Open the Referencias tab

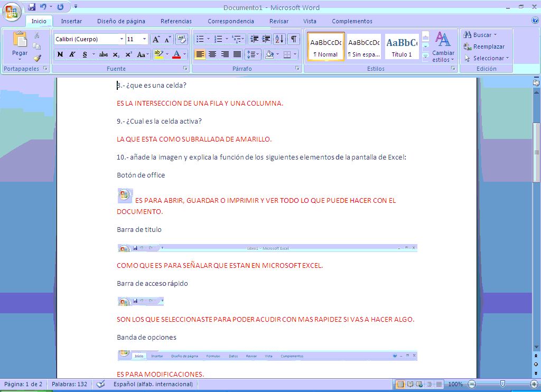point(176,21)
